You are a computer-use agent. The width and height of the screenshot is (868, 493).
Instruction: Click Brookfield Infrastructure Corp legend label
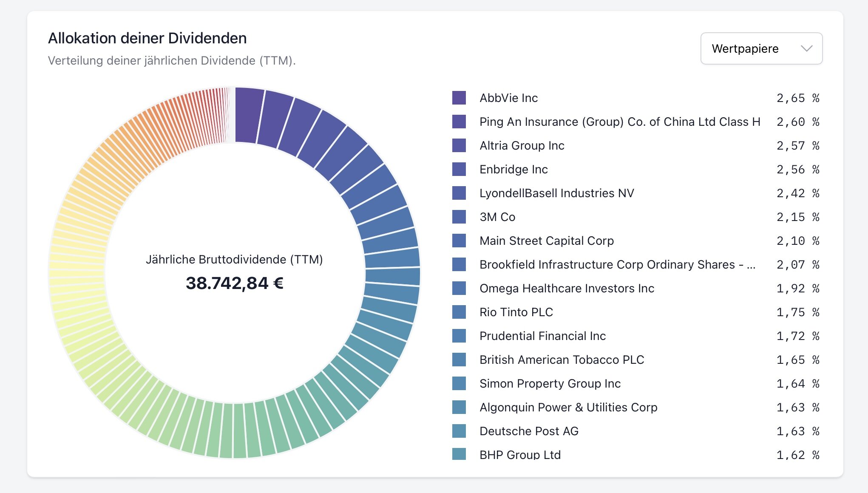617,264
